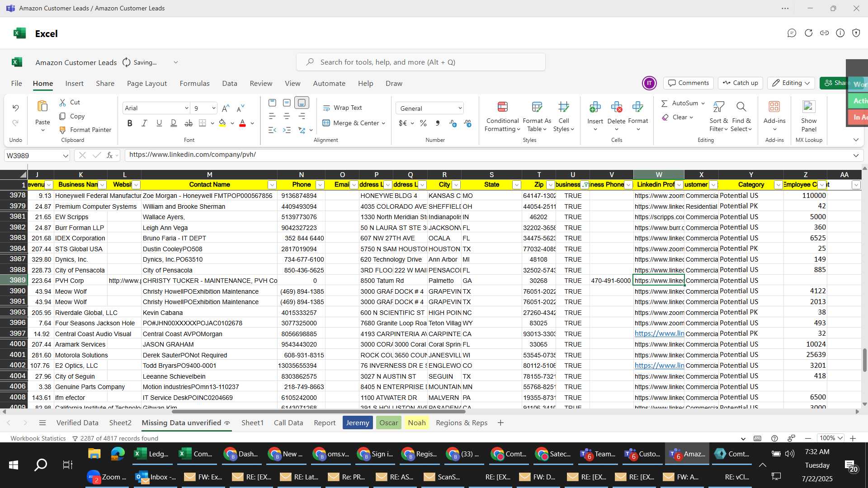Viewport: 868px width, 488px height.
Task: Click Insert cells icon
Action: [595, 108]
